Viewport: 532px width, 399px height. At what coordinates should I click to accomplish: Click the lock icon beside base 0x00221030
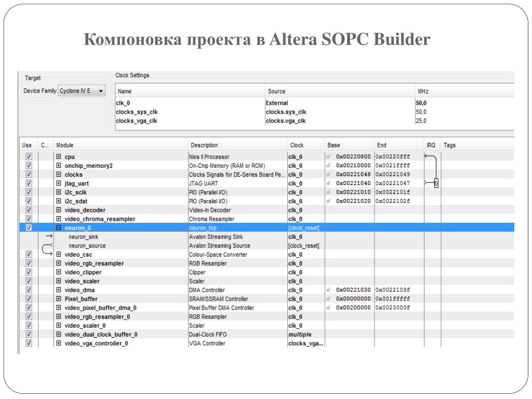click(x=328, y=290)
